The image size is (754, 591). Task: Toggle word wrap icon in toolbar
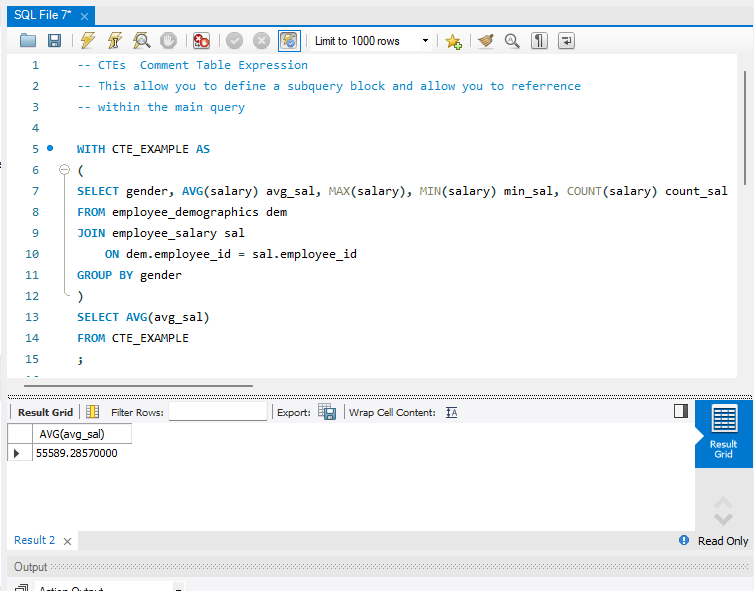(x=566, y=41)
